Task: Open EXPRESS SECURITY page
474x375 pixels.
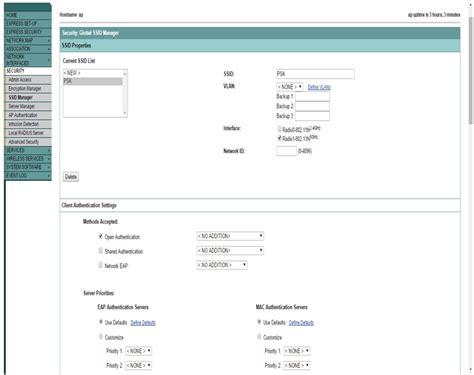Action: [x=28, y=32]
